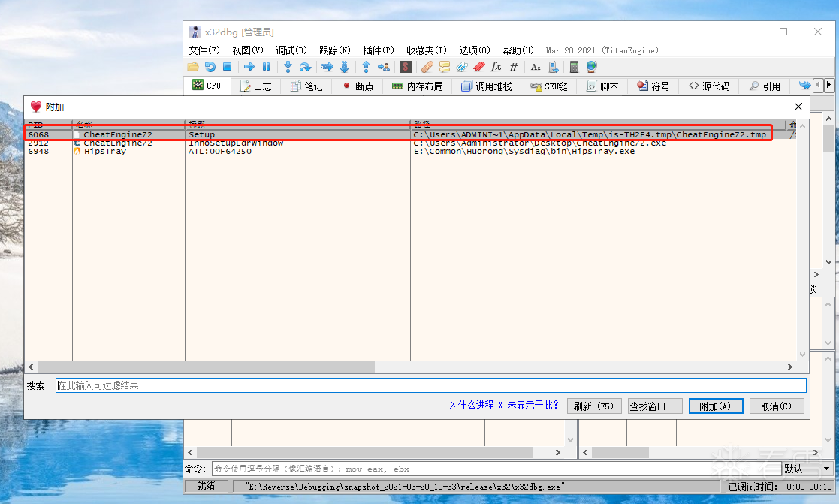839x504 pixels.
Task: Click the Run to user code icon
Action: click(384, 67)
